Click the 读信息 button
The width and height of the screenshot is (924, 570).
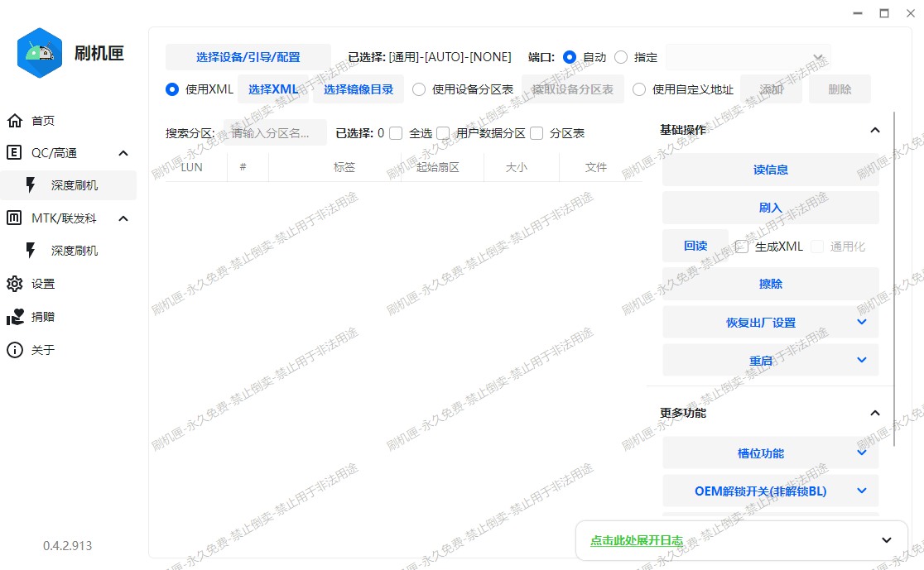coord(770,170)
